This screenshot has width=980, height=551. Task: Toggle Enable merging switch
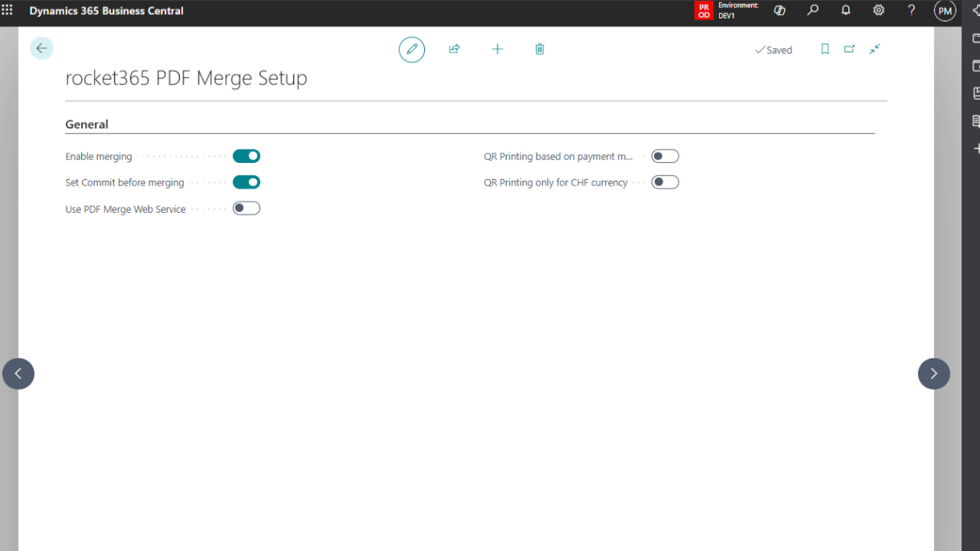pyautogui.click(x=247, y=156)
